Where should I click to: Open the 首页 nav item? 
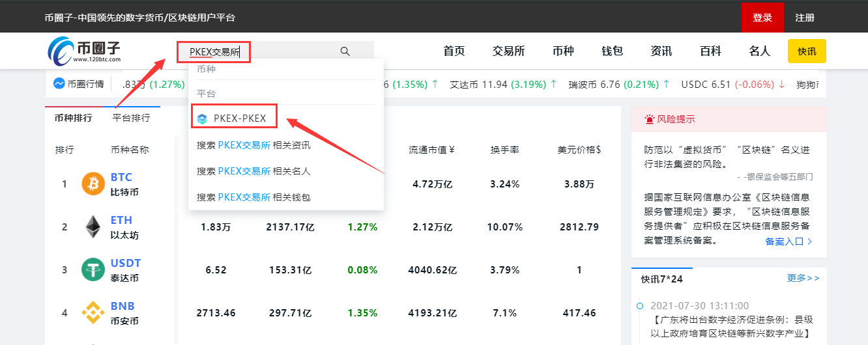(454, 51)
